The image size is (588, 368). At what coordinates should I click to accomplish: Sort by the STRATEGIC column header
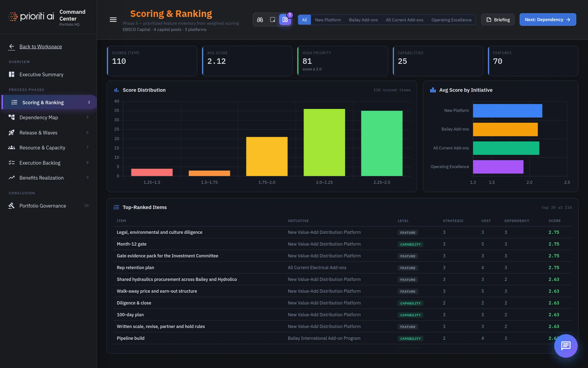pos(453,221)
